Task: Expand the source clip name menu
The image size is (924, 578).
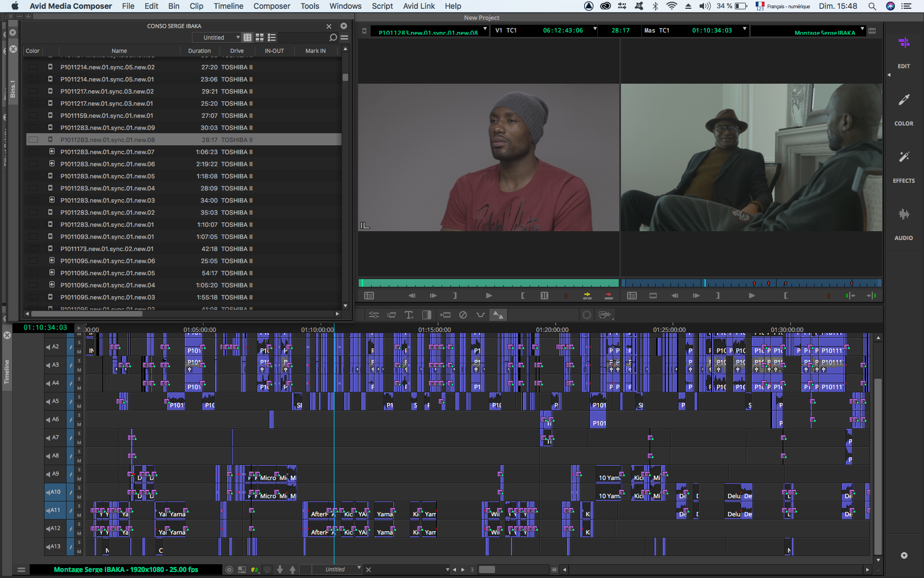Action: pyautogui.click(x=485, y=30)
